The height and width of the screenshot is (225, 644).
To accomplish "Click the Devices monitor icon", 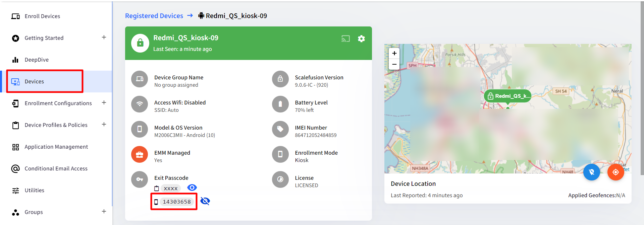I will [x=15, y=82].
